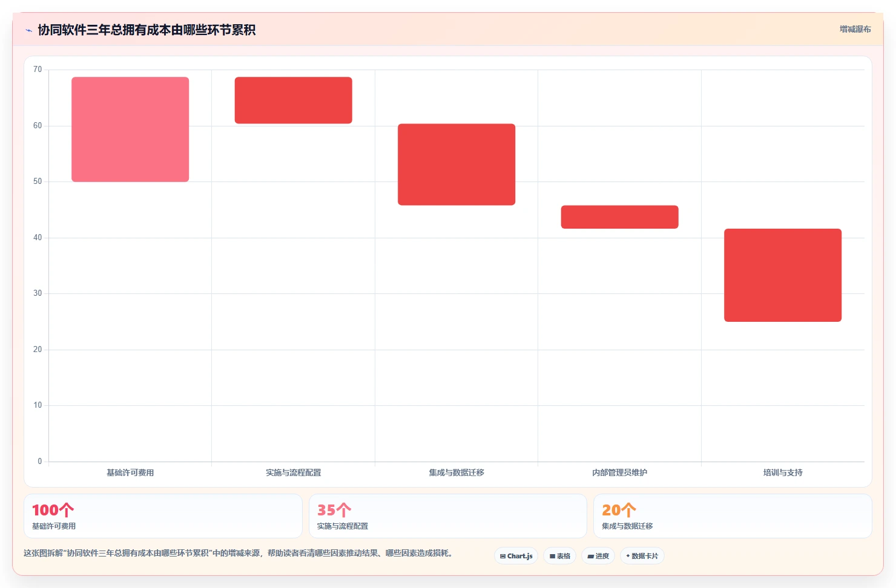Click the x-axis label 内部管理员维护
The width and height of the screenshot is (896, 588).
(x=620, y=472)
